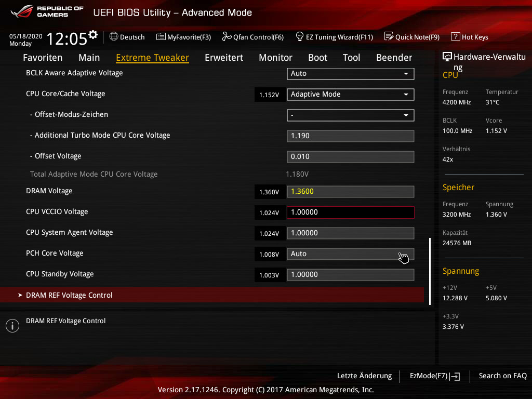Open the MyFavorite list icon

tap(161, 37)
